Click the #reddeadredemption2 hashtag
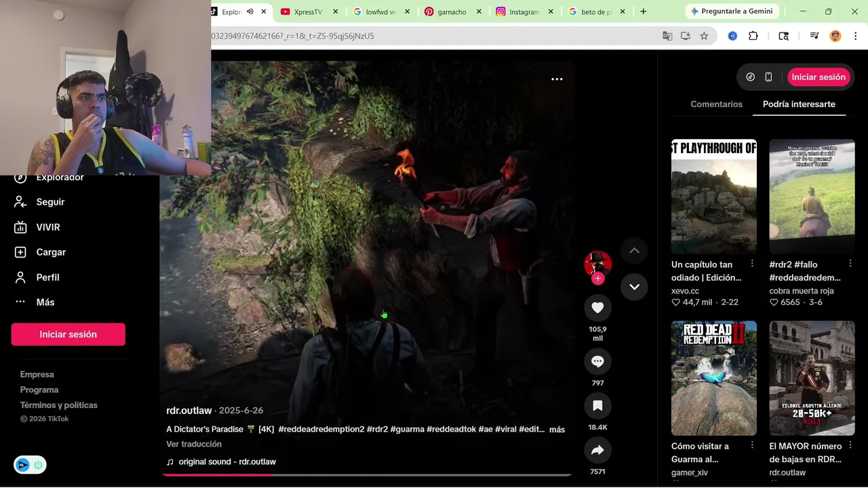The width and height of the screenshot is (868, 488). (321, 430)
